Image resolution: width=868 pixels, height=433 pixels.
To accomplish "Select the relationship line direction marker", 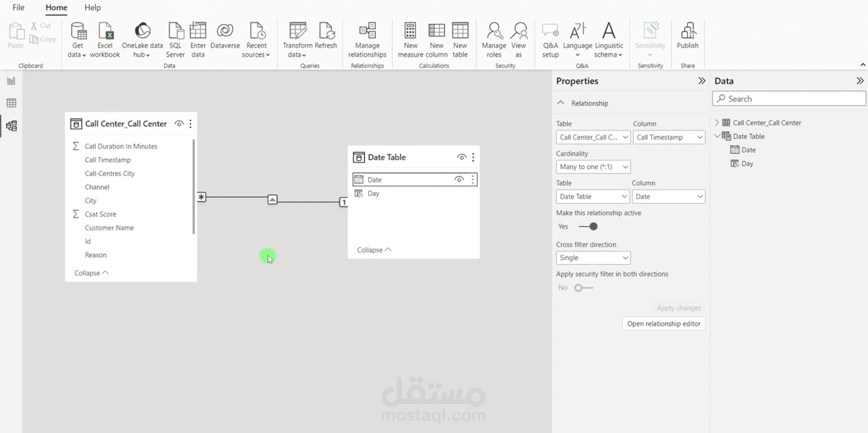I will (272, 200).
